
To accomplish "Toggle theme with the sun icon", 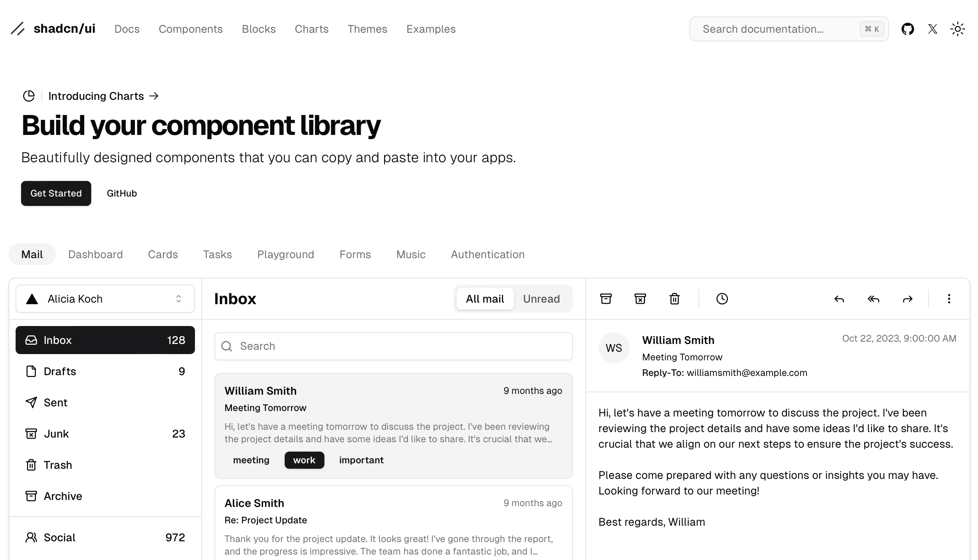I will (x=957, y=29).
